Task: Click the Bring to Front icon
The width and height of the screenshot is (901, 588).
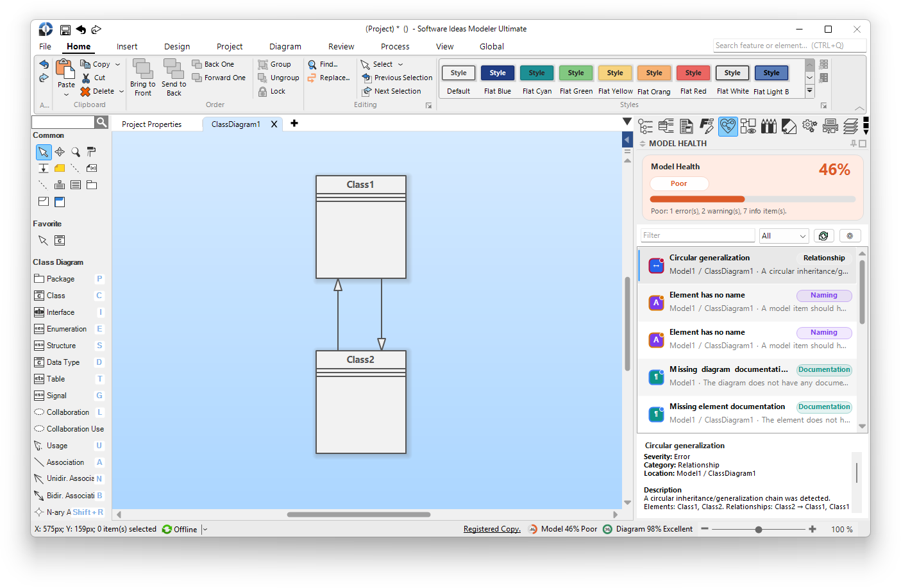Action: [x=142, y=69]
